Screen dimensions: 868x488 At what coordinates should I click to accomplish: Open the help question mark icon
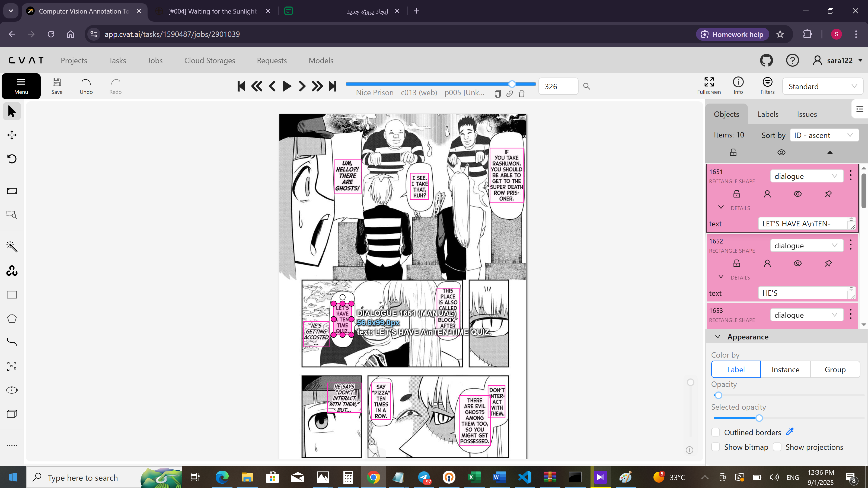point(792,61)
